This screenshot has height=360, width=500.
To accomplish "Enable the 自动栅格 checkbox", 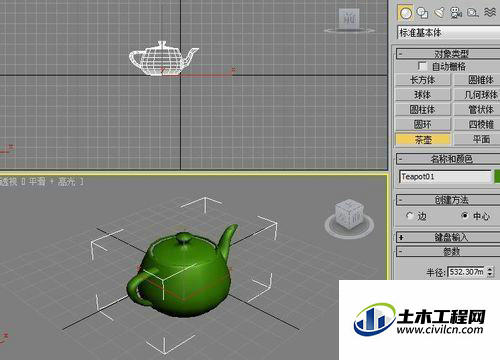I will point(422,66).
